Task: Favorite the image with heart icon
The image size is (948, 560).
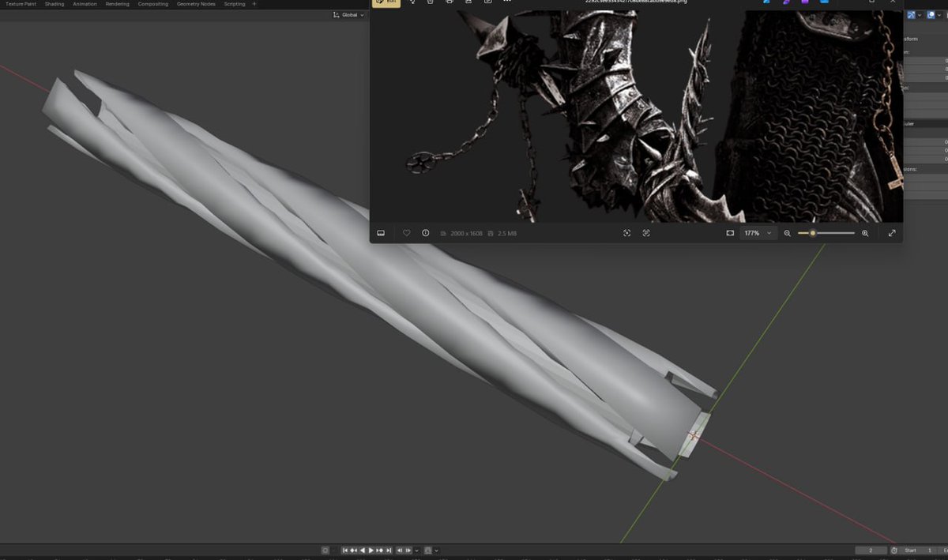Action: pyautogui.click(x=407, y=233)
